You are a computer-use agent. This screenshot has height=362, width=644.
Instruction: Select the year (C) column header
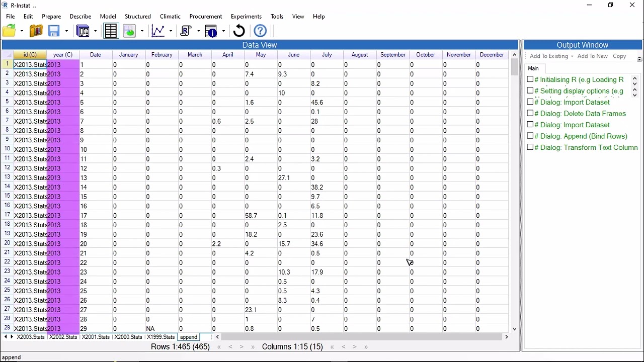[x=63, y=55]
